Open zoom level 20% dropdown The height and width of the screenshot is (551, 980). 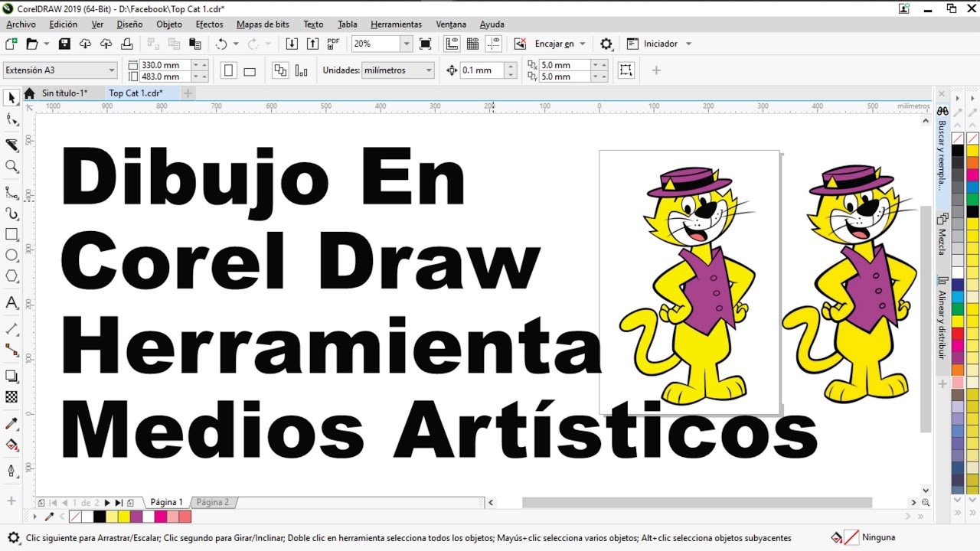(x=407, y=44)
